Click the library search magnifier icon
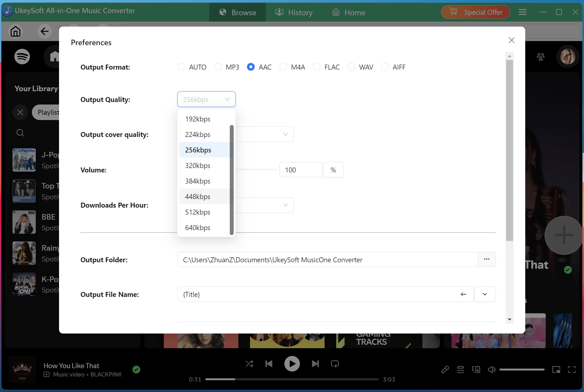 click(x=20, y=133)
